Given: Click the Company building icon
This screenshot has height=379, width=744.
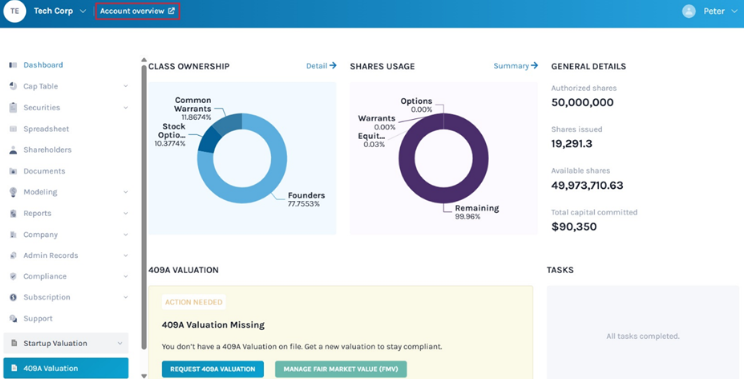Looking at the screenshot, I should click(13, 235).
